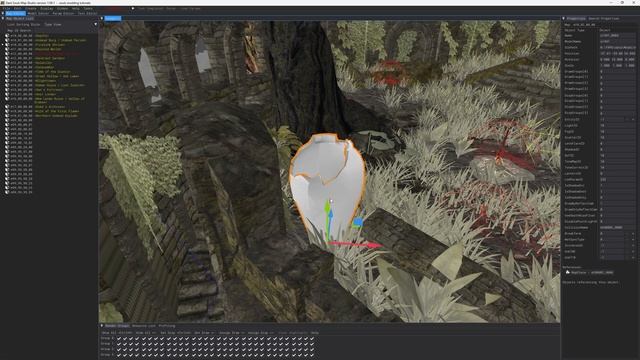Click the MapPiece reference icon under References
Screen dimensions: 640x360
coord(568,273)
